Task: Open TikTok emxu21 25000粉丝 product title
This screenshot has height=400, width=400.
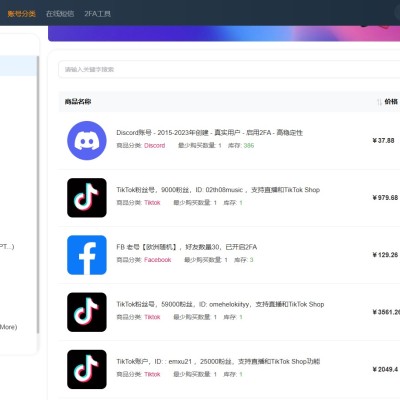Action: 218,361
